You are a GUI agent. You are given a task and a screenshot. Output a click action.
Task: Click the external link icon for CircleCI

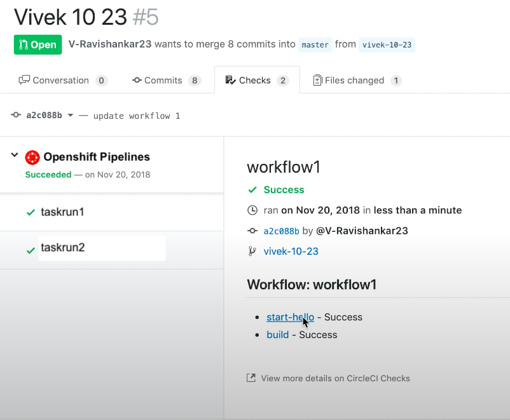[251, 378]
